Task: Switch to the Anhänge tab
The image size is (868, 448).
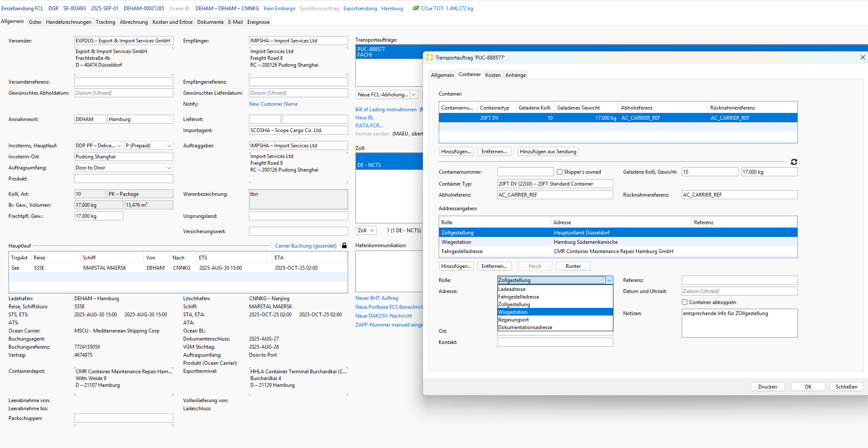Action: pyautogui.click(x=515, y=75)
